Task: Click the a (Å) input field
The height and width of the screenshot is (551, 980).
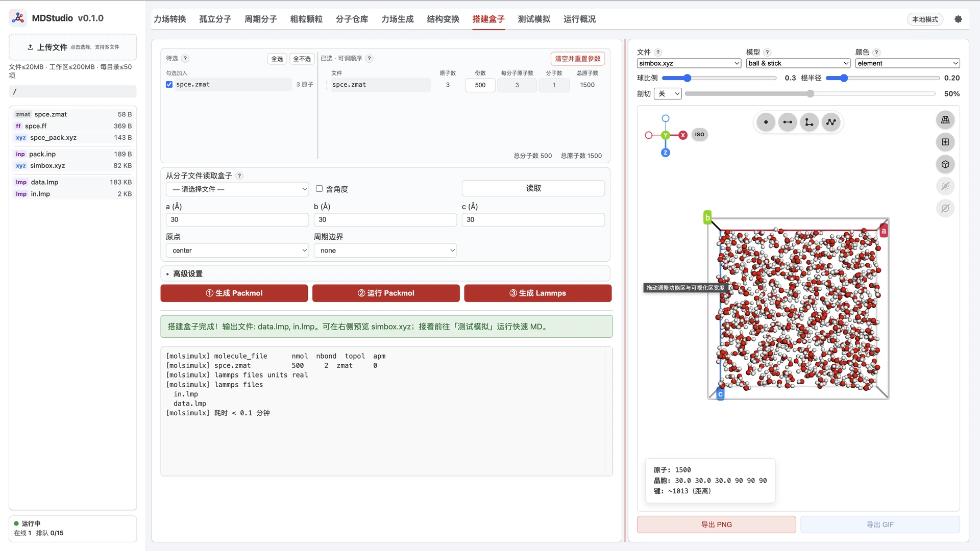Action: click(x=237, y=220)
